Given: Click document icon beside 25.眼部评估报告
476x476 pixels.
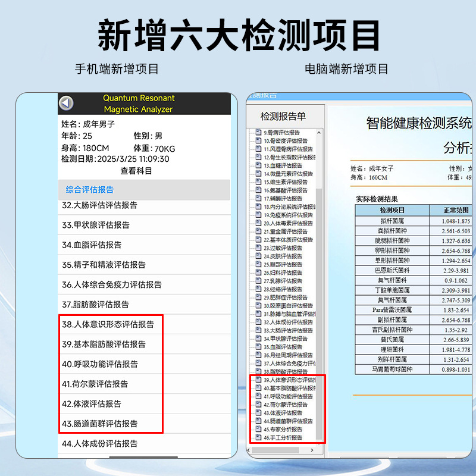Looking at the screenshot, I should point(258,264).
